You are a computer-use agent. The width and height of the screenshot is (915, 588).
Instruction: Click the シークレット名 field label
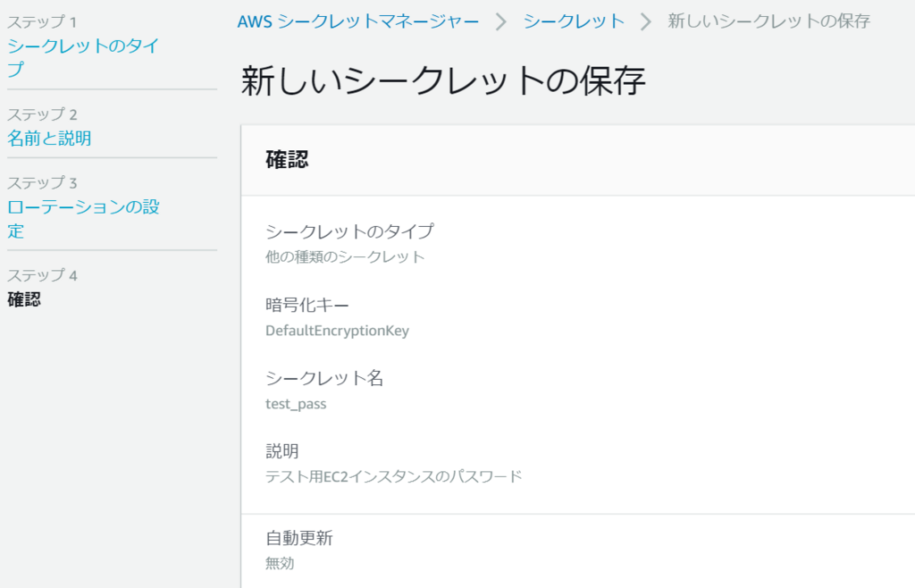(x=324, y=377)
